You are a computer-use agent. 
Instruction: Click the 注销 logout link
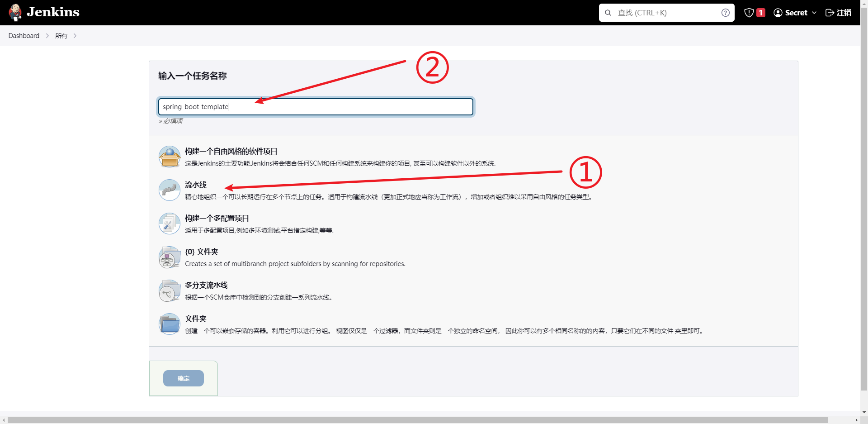click(844, 13)
